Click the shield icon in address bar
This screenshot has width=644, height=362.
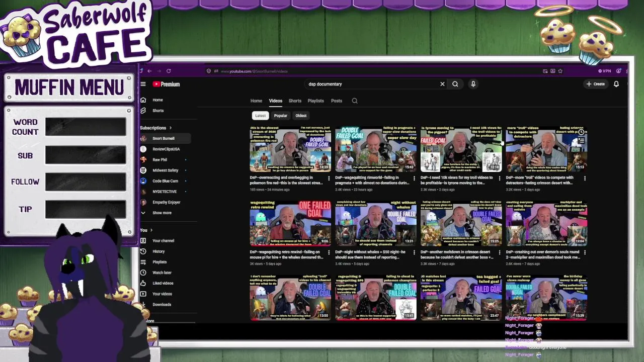[x=209, y=71]
